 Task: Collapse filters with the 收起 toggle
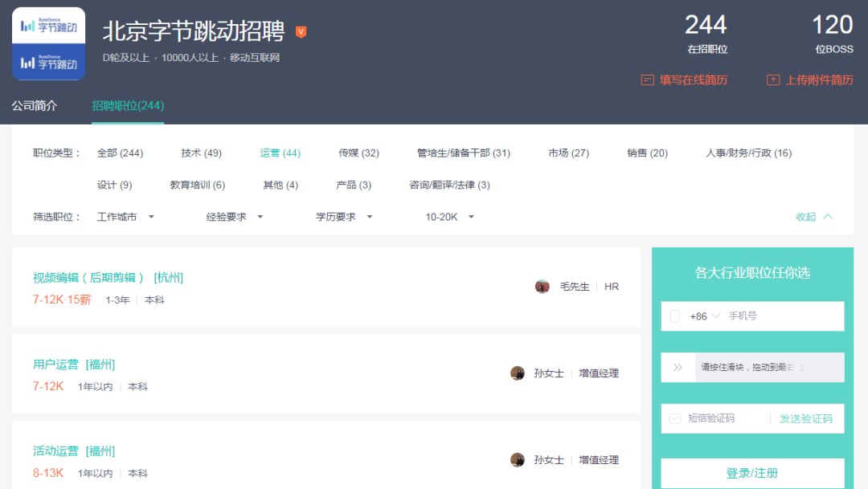point(814,217)
